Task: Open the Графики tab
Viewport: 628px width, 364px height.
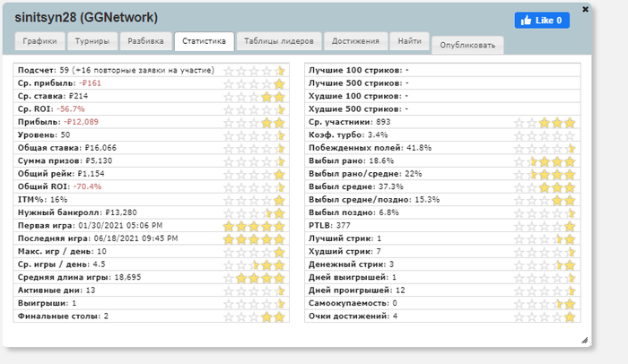Action: [39, 41]
